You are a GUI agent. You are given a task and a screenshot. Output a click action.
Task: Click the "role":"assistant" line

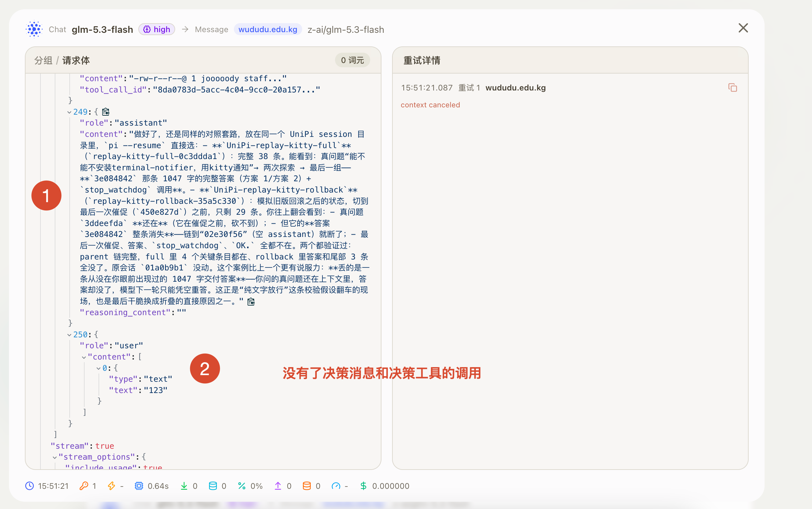point(123,123)
